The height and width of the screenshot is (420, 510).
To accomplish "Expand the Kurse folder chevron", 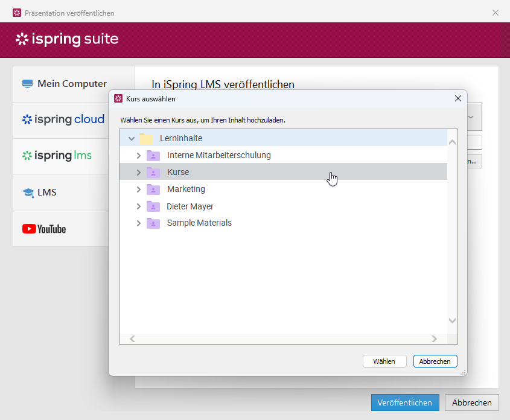I will 139,173.
